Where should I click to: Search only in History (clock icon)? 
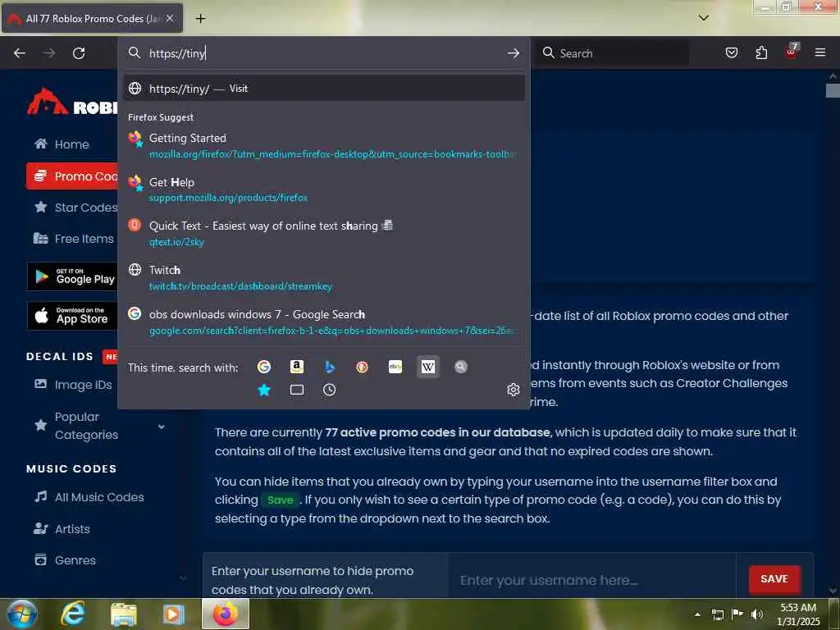point(330,390)
